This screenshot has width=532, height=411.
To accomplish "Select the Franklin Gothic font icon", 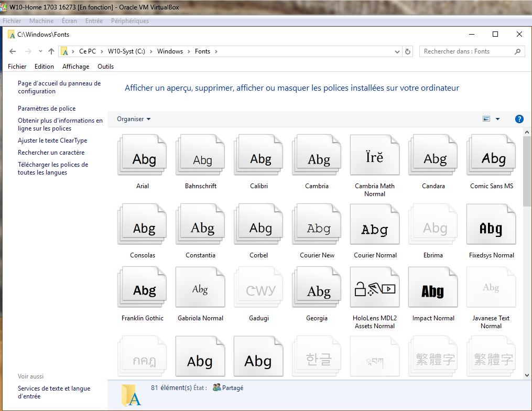I will (x=142, y=287).
